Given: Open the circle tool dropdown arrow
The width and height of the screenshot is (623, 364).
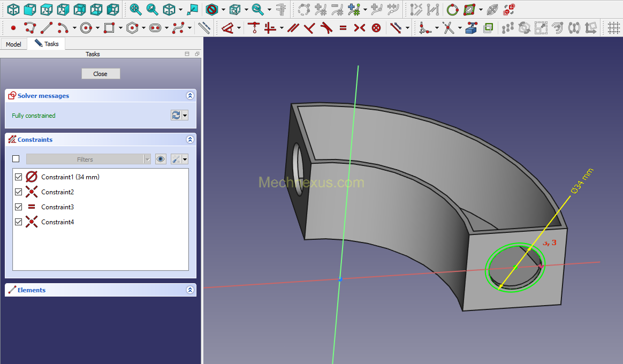Looking at the screenshot, I should pos(97,28).
